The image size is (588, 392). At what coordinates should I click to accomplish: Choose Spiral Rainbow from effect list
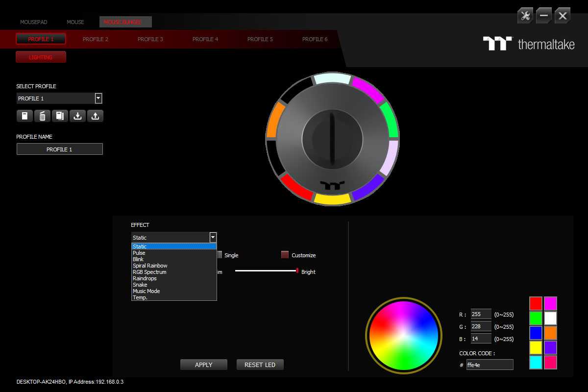150,266
